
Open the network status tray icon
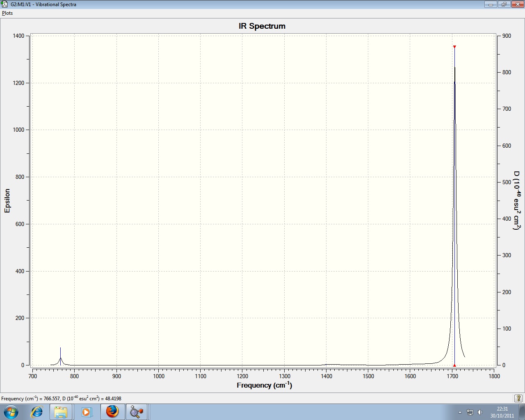tap(470, 412)
